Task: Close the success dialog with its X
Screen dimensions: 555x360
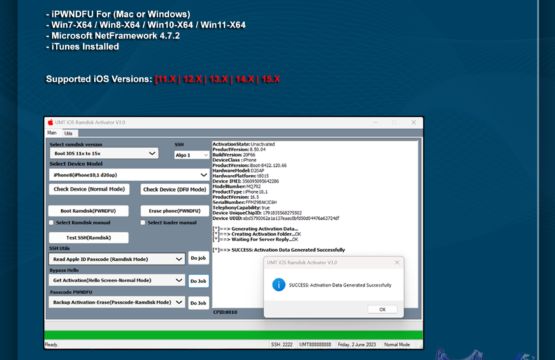Action: coord(397,262)
